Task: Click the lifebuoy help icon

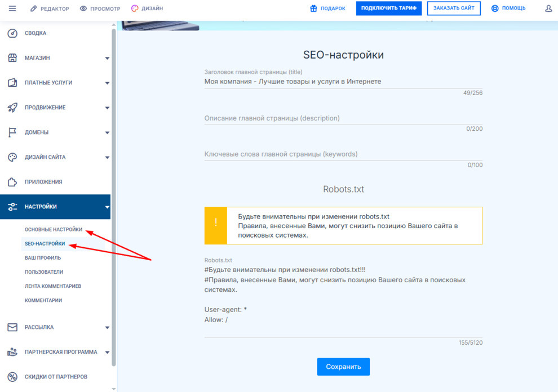Action: point(495,8)
